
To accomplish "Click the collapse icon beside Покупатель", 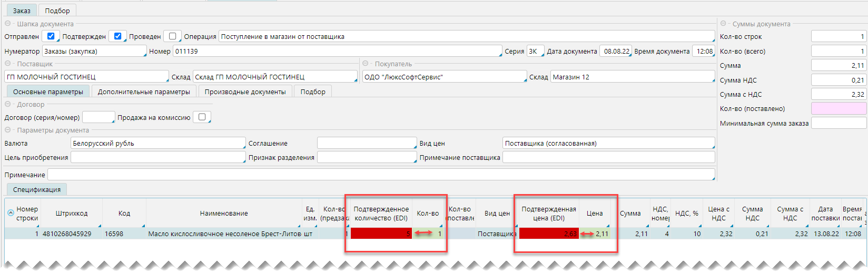I will [x=366, y=64].
